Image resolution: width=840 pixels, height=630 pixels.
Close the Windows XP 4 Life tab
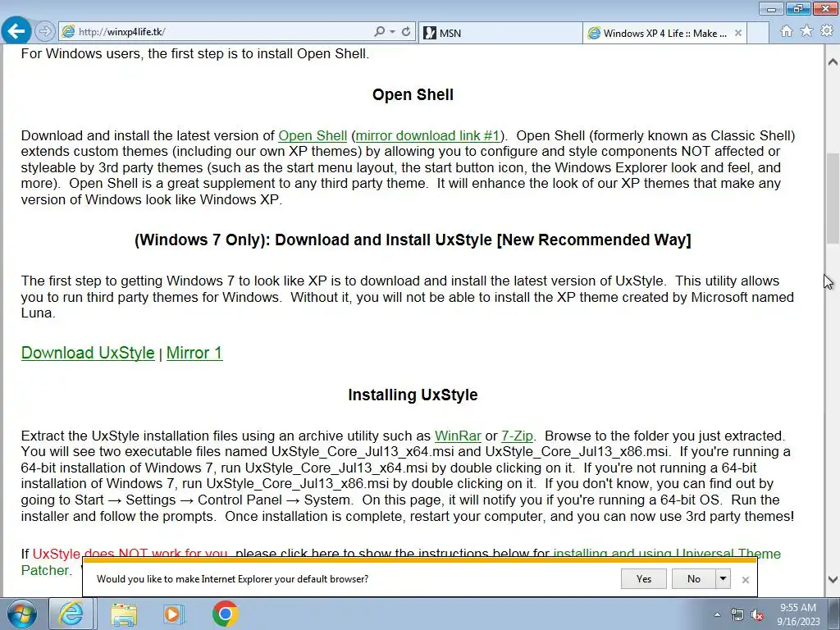[738, 33]
